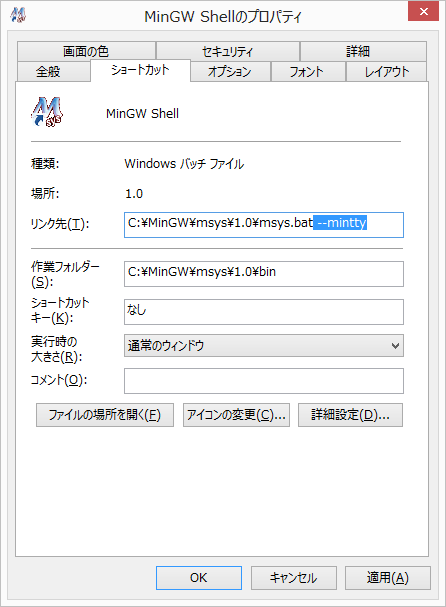Screen dimensions: 446x607
Task: Focus the ショートカットキー field
Action: [264, 312]
